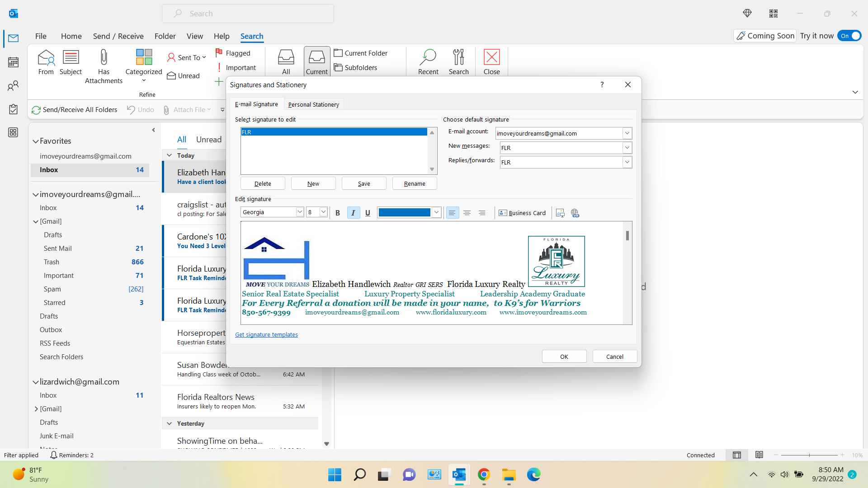Open the File menu

[41, 36]
